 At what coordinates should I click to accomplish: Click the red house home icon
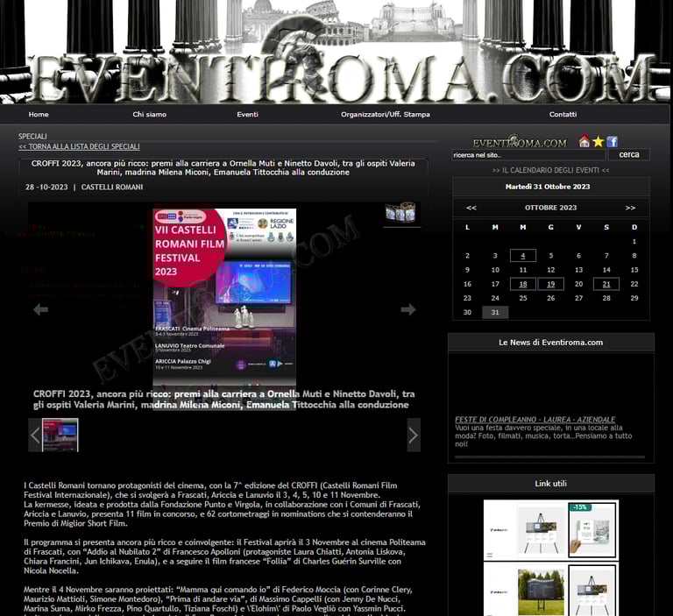(584, 141)
